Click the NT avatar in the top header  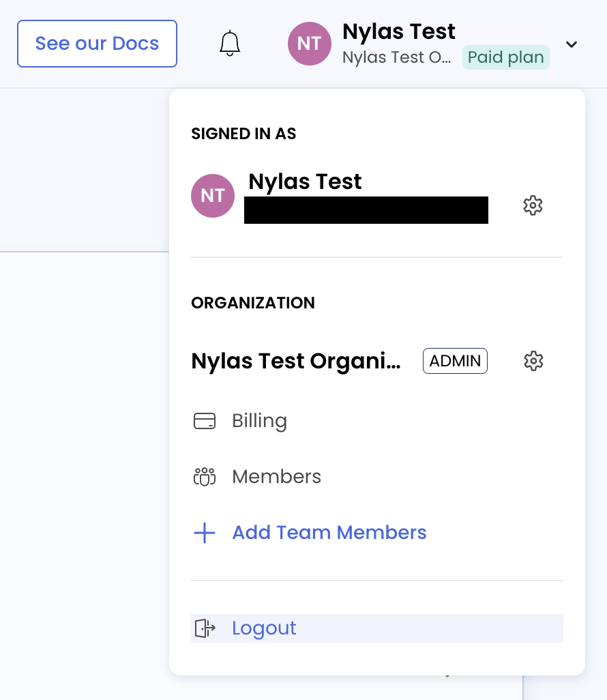(310, 44)
